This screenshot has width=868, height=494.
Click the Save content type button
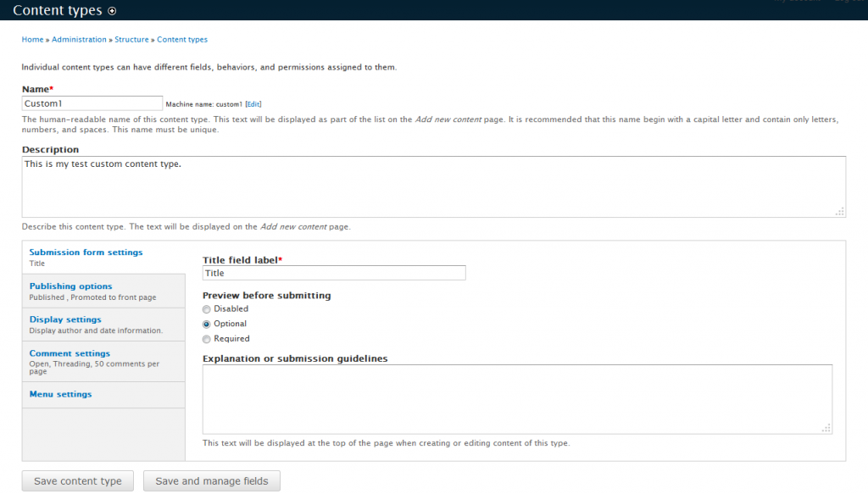tap(77, 480)
